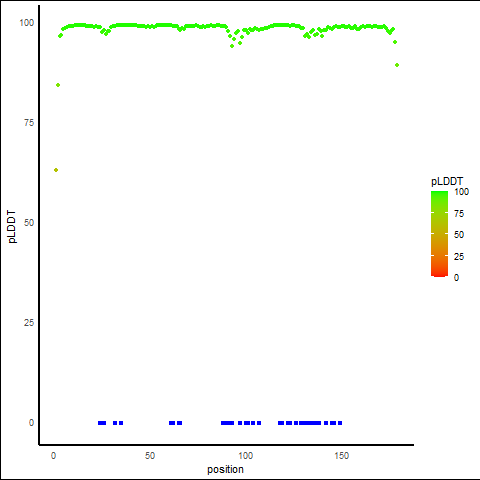The width and height of the screenshot is (480, 480).
Task: Click the legend label 50
Action: [x=459, y=235]
